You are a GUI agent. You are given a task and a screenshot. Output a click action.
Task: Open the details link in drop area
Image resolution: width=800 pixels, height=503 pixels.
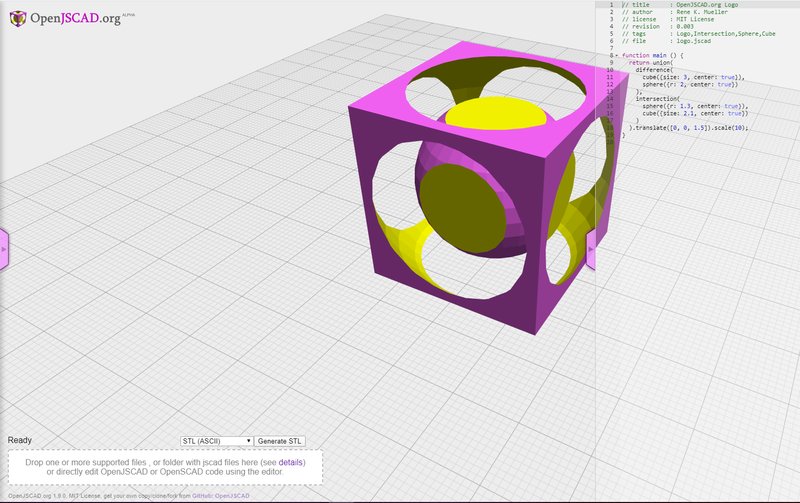point(291,463)
